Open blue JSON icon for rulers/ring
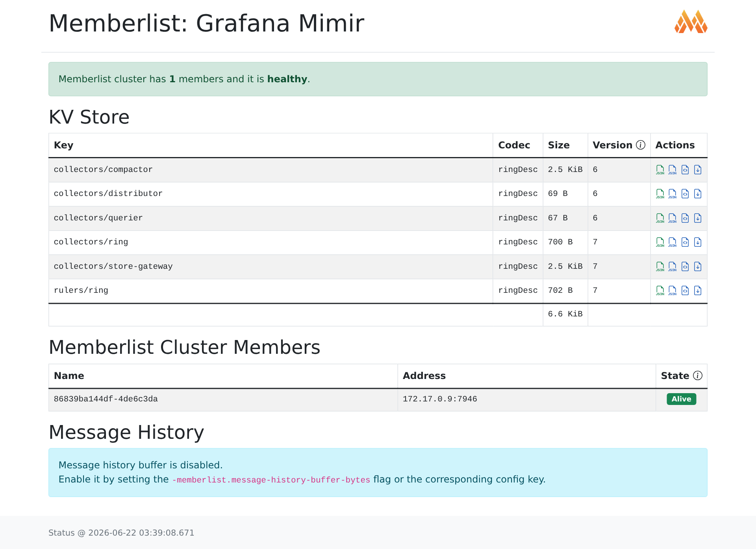The image size is (756, 549). [673, 290]
